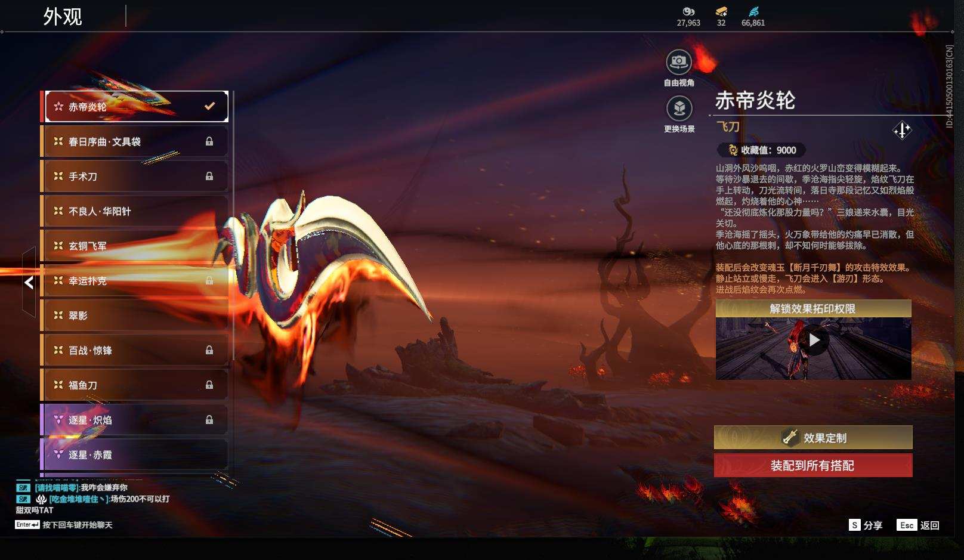Click the effect customize wand icon
964x560 pixels.
(x=790, y=437)
